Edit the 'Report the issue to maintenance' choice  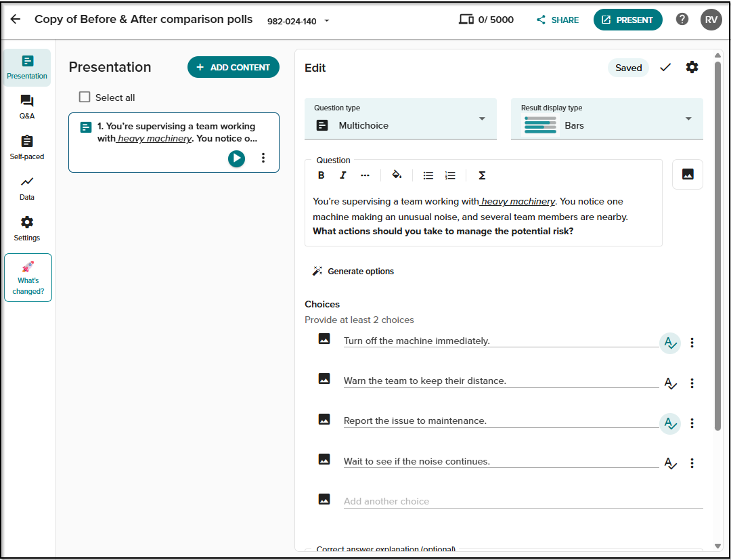501,421
